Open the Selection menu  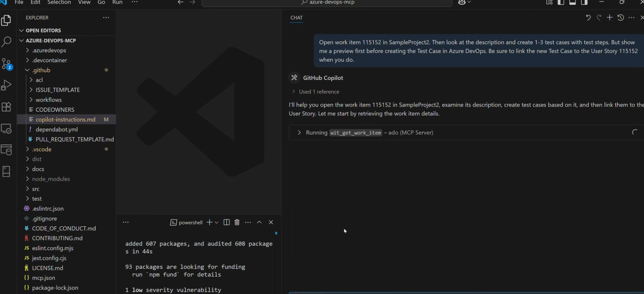click(x=59, y=2)
